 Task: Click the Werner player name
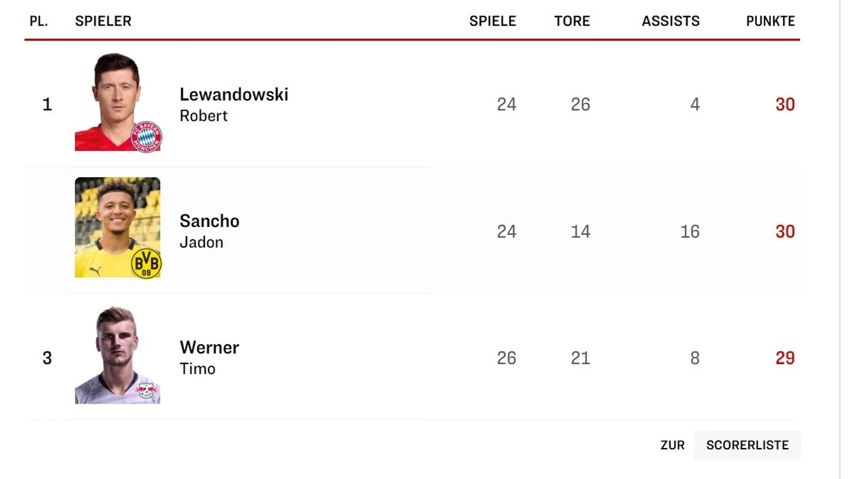pos(209,348)
